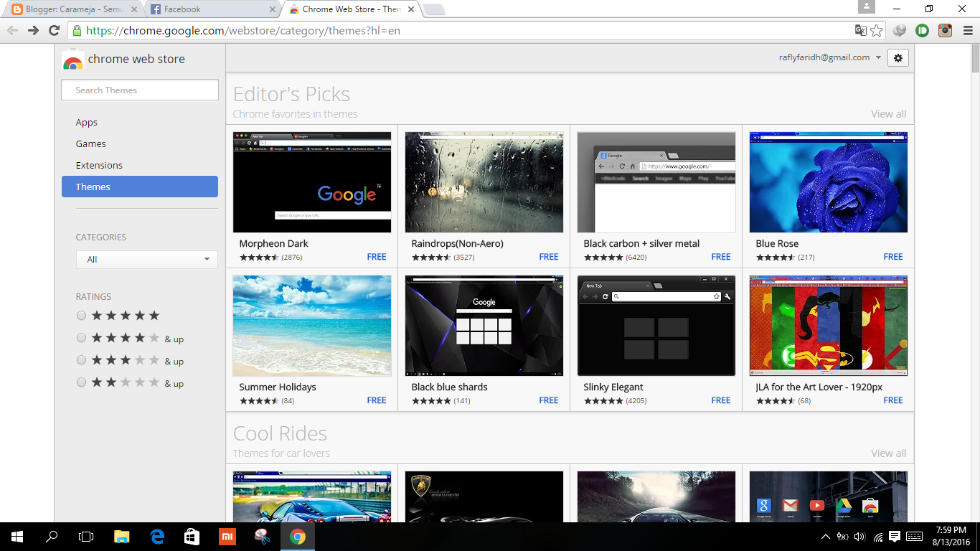
Task: Click the browser back arrow
Action: pos(12,30)
